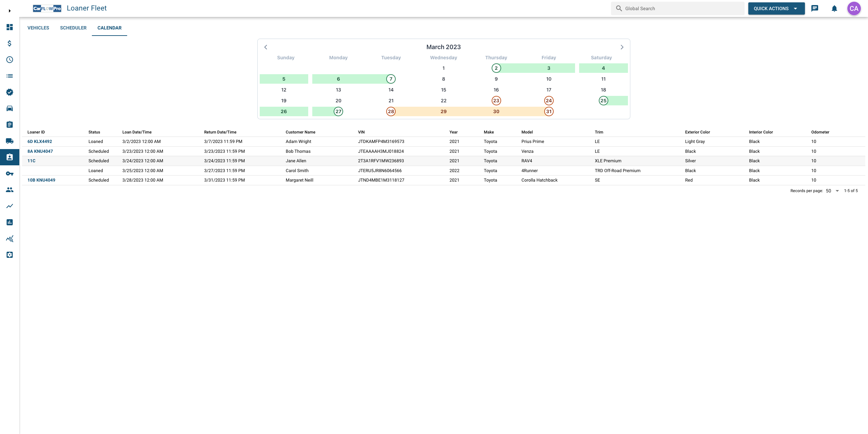Screen dimensions: 868x434
Task: Expand the left sidebar arrow
Action: pos(9,11)
